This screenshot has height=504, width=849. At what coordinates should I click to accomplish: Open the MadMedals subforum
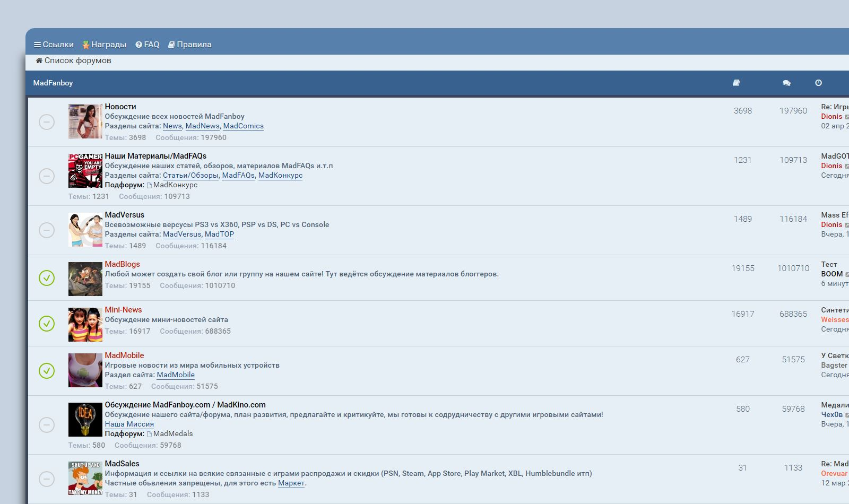(x=173, y=434)
